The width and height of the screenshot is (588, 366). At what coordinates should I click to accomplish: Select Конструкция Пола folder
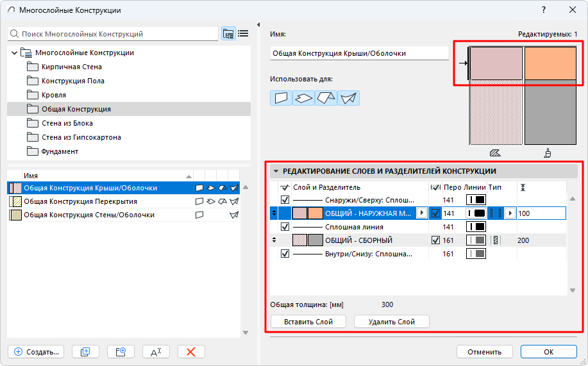click(72, 81)
